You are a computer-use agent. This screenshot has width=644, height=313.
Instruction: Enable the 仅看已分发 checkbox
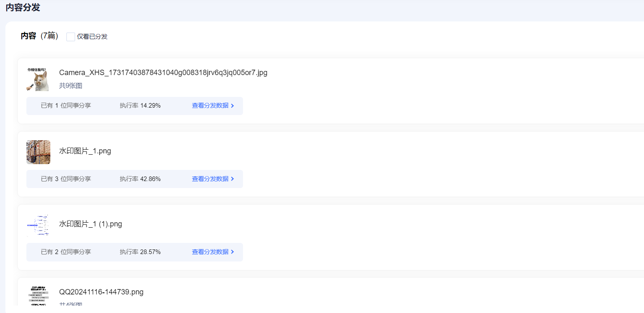coord(71,37)
